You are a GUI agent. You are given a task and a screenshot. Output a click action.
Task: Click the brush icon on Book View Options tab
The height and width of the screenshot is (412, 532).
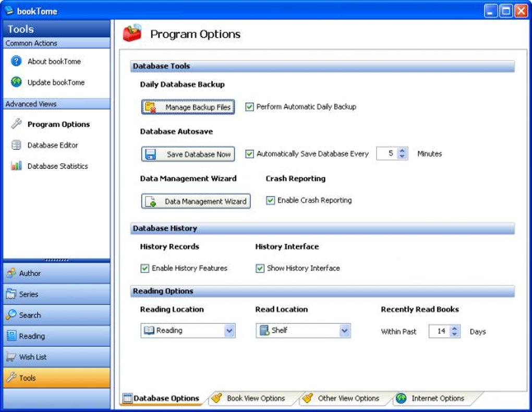(x=216, y=398)
